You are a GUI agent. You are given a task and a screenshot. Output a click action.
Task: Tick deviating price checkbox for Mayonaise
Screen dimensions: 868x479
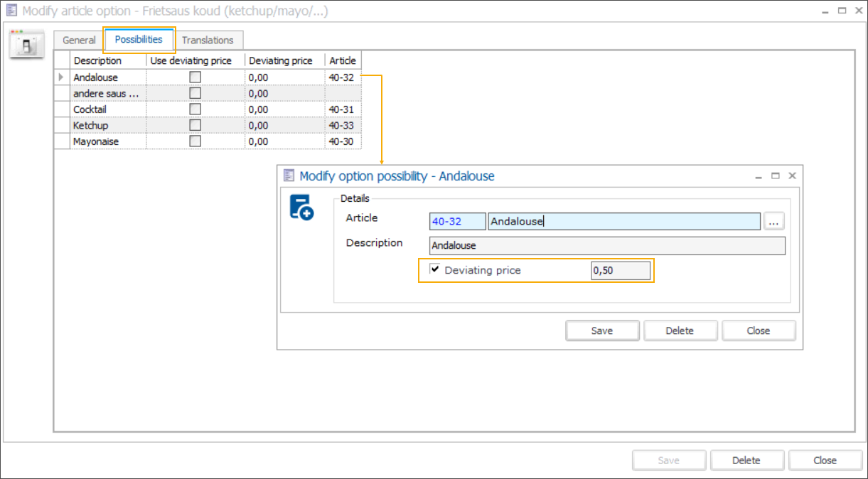pos(195,141)
